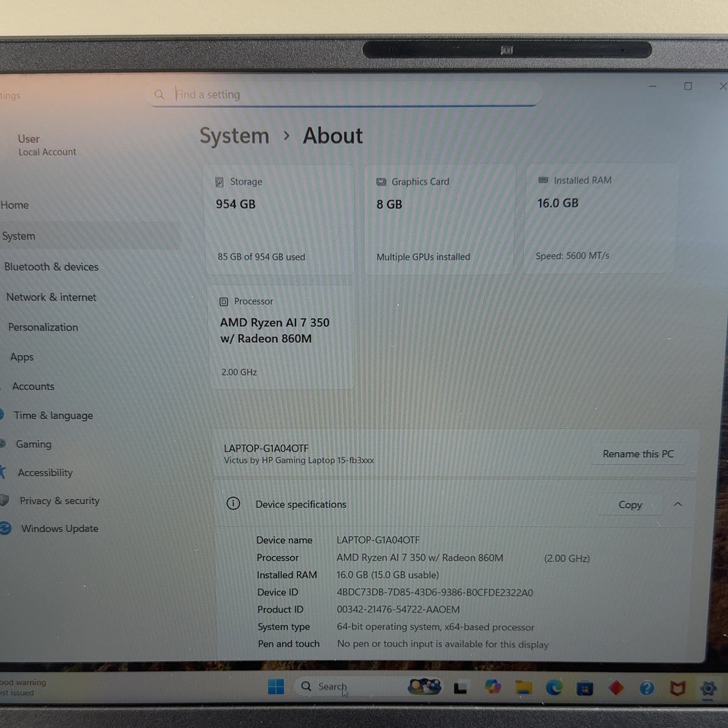Open McAfee from the taskbar
This screenshot has width=728, height=728.
click(x=677, y=689)
